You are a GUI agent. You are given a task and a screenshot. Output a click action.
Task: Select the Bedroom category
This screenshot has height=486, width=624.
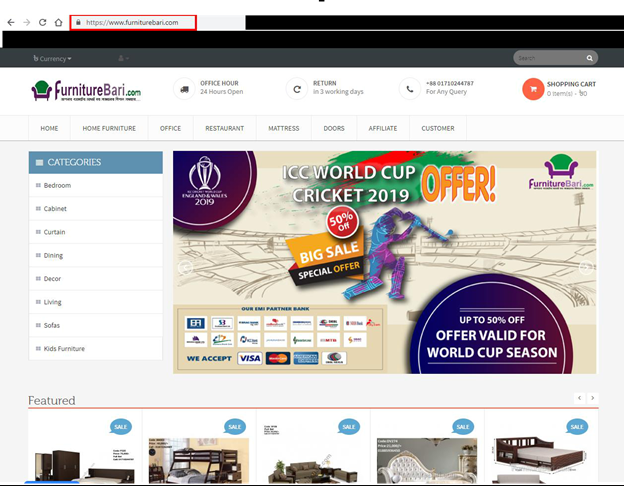click(x=96, y=185)
